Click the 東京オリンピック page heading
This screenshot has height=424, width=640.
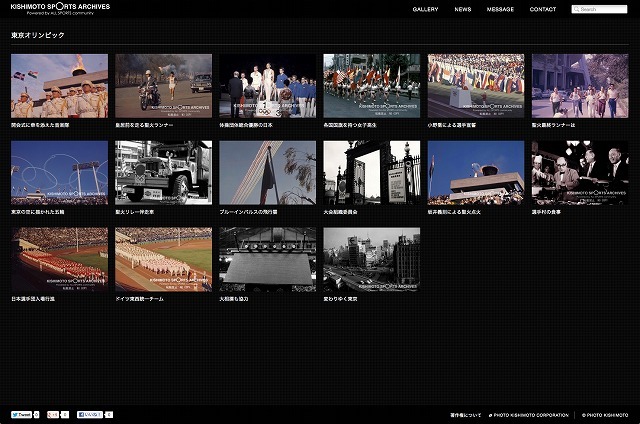pos(38,35)
